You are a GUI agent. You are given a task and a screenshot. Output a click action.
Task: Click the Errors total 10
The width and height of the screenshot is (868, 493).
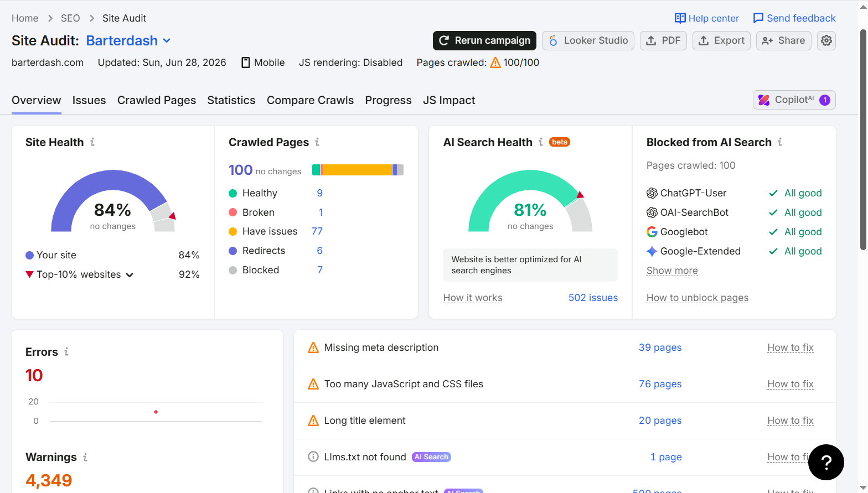pos(34,376)
